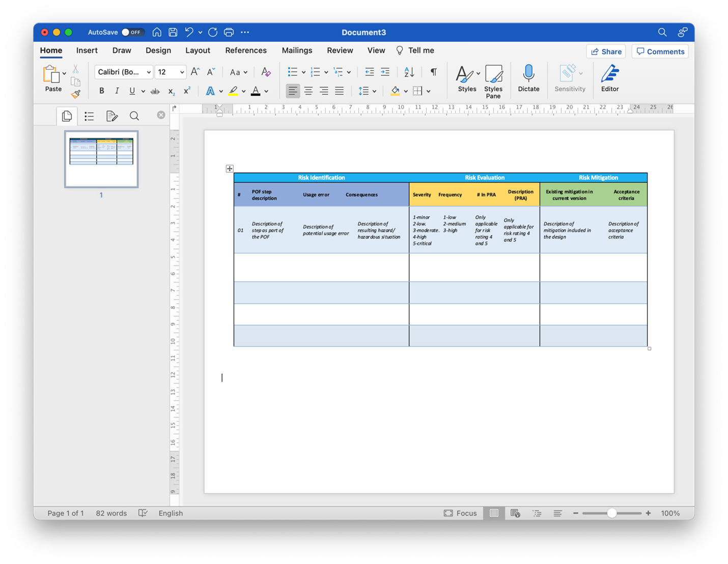Increase indent of the paragraph
The height and width of the screenshot is (564, 728).
pos(385,72)
